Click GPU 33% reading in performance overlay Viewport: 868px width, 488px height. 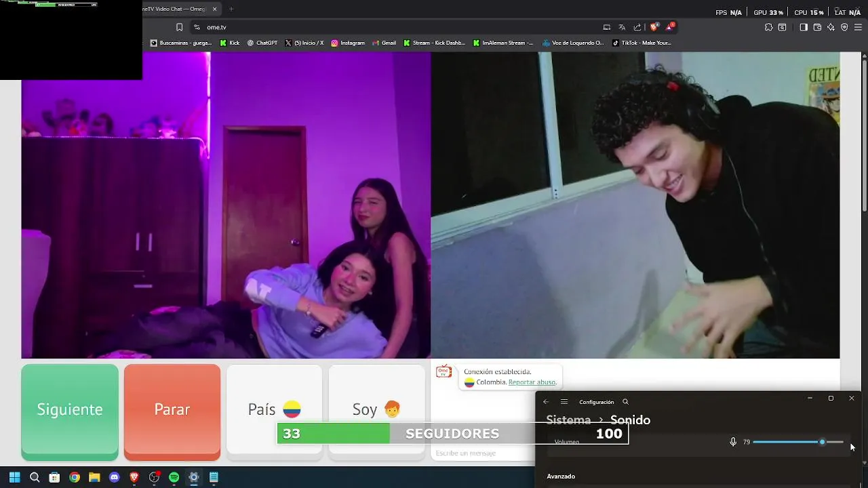(x=768, y=12)
